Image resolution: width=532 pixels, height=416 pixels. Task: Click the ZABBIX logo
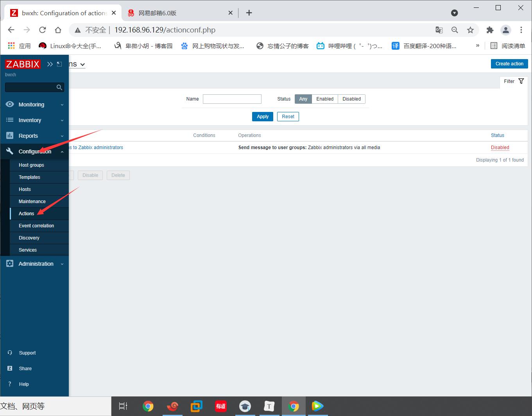point(23,64)
